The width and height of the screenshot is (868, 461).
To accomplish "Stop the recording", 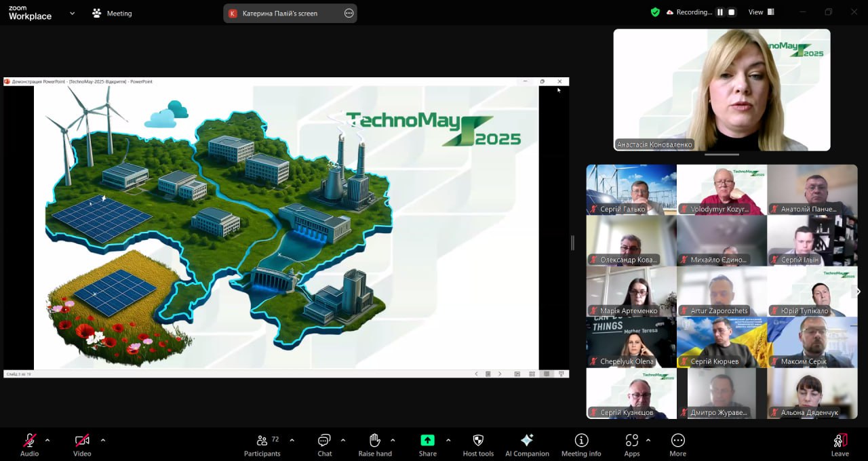I will [x=732, y=12].
